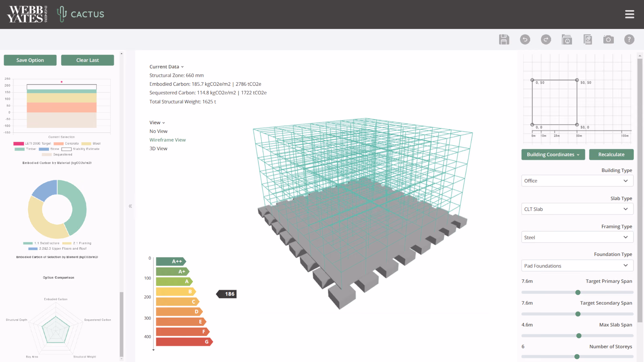Adjust Max Slab Span slider handle
Viewport: 644px width, 362px height.
coord(579,336)
